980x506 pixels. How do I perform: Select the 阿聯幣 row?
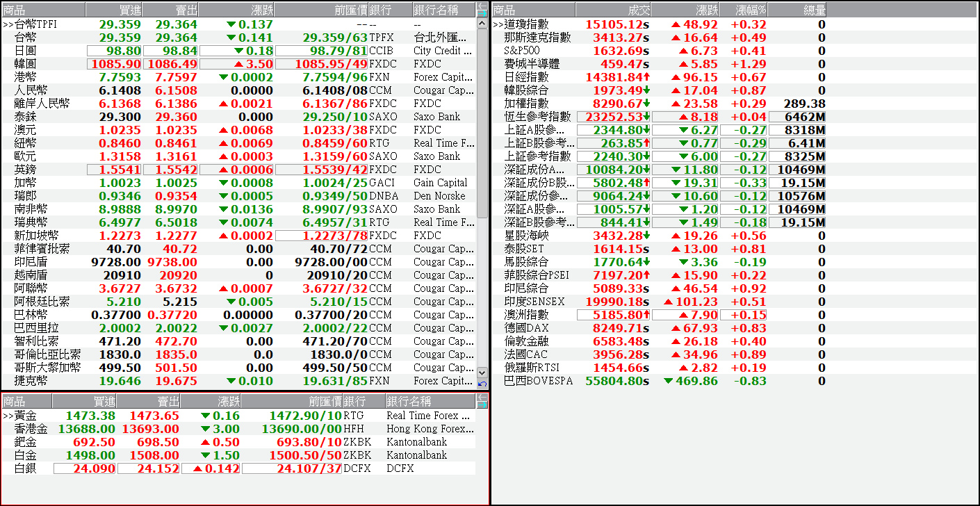point(238,288)
